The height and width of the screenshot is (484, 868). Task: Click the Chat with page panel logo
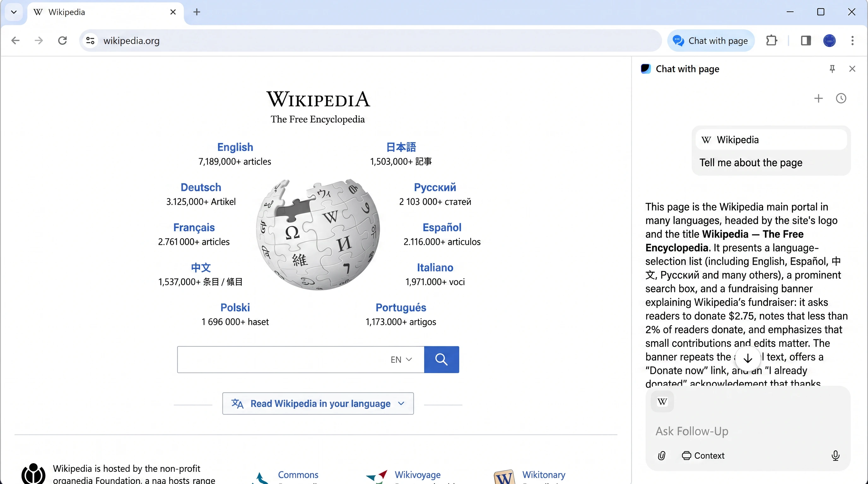click(x=646, y=69)
